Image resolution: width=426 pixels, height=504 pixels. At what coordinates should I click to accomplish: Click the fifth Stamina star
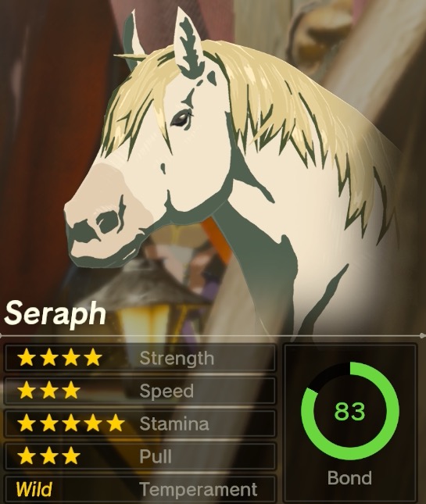coord(114,423)
